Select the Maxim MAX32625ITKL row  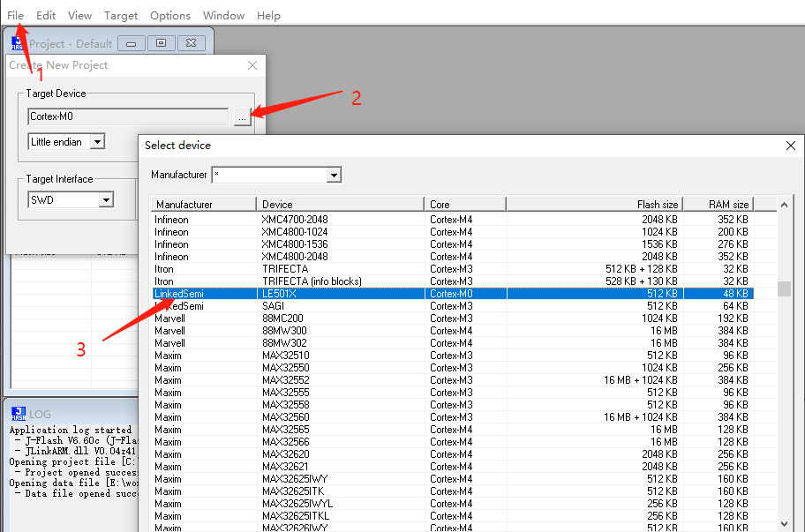pyautogui.click(x=454, y=516)
